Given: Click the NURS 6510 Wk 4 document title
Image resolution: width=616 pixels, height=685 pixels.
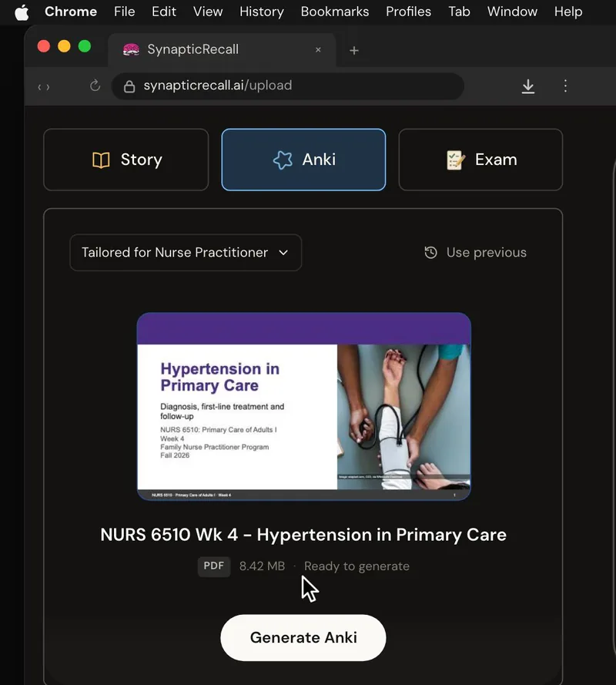Looking at the screenshot, I should click(303, 535).
